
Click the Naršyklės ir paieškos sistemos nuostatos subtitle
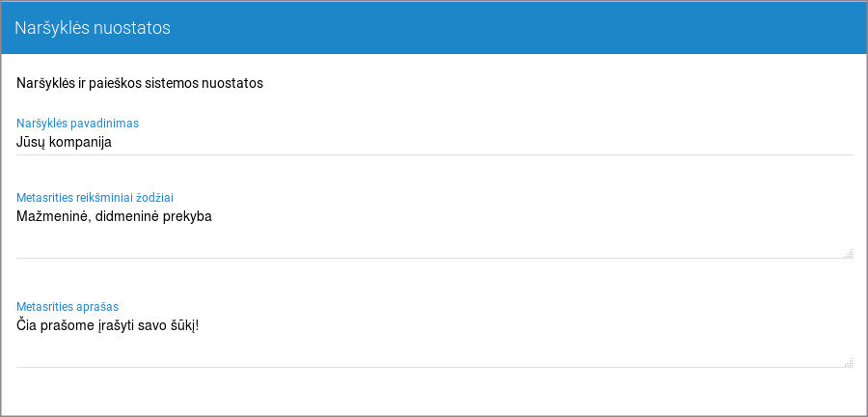tap(140, 83)
